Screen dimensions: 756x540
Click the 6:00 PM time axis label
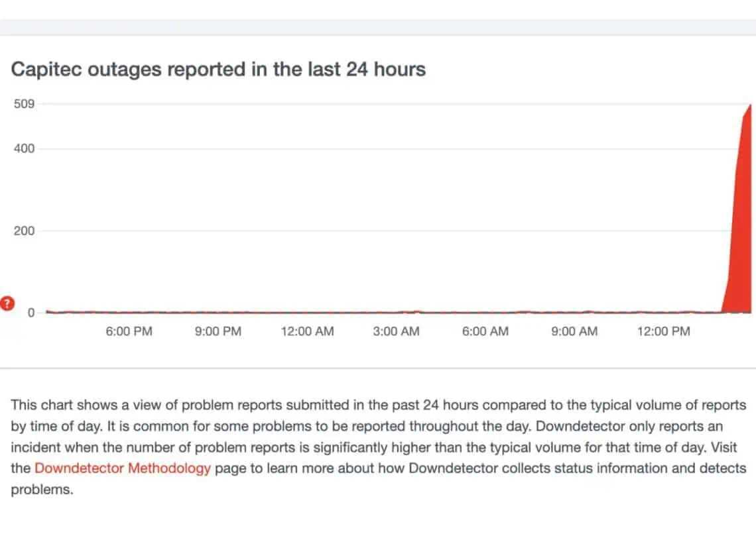129,331
